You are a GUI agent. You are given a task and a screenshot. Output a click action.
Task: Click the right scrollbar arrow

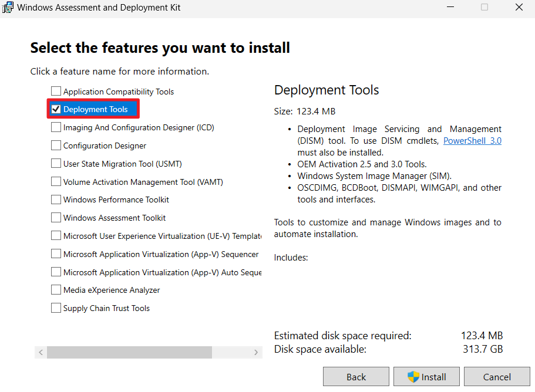(x=256, y=352)
